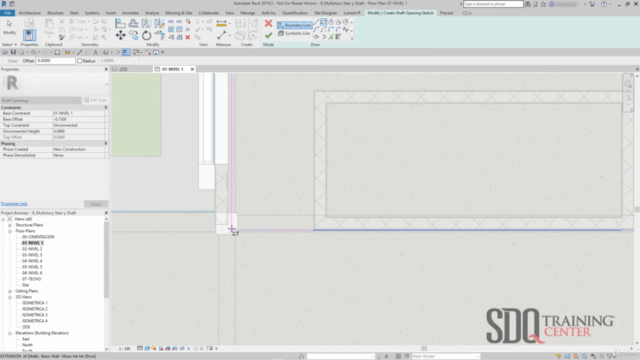Collapse the Phasing section
The width and height of the screenshot is (640, 360).
point(106,144)
